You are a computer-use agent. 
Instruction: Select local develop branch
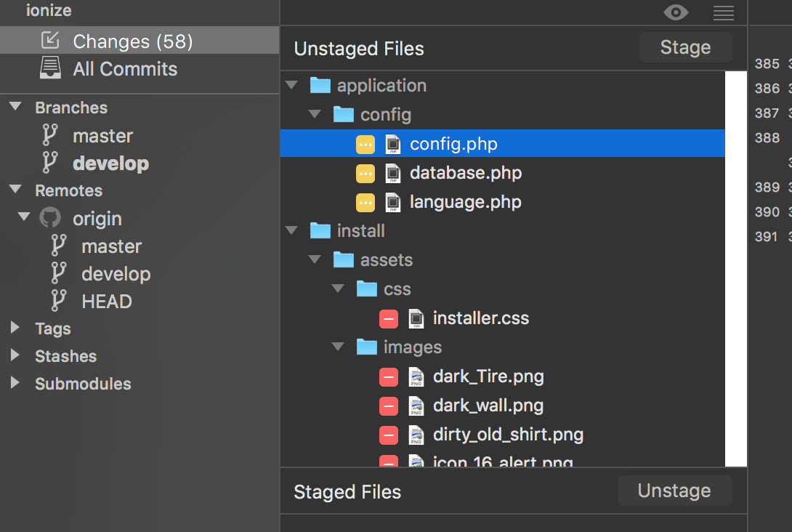click(110, 164)
